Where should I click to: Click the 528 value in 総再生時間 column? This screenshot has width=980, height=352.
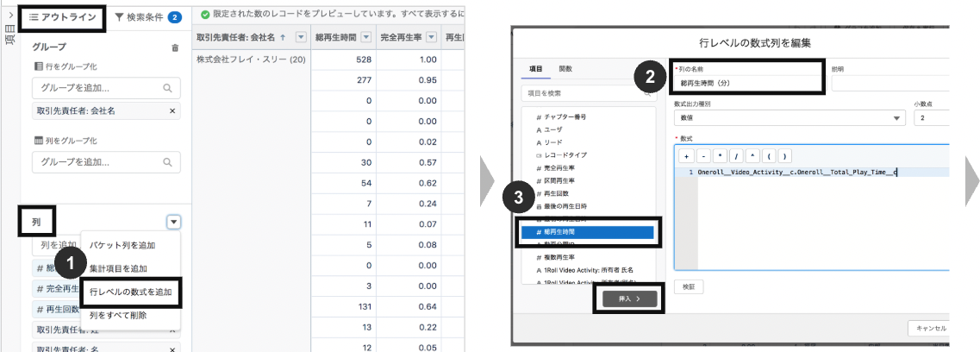tap(364, 60)
